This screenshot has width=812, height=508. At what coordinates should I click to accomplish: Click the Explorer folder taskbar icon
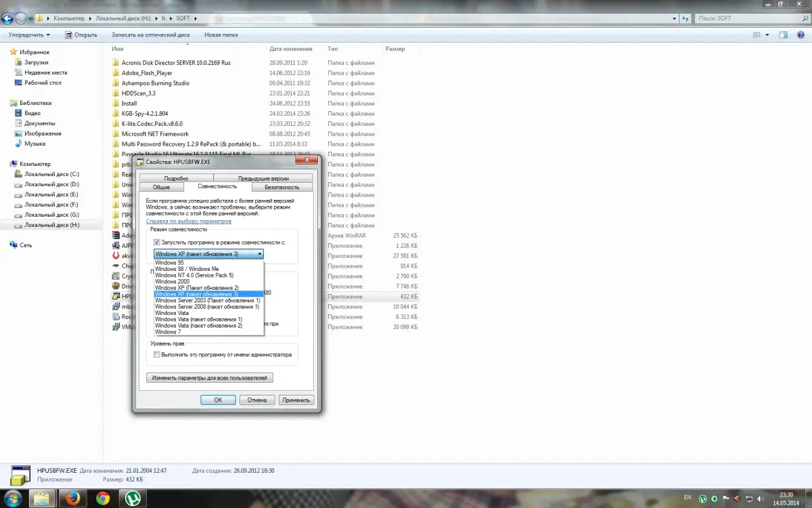tap(41, 499)
